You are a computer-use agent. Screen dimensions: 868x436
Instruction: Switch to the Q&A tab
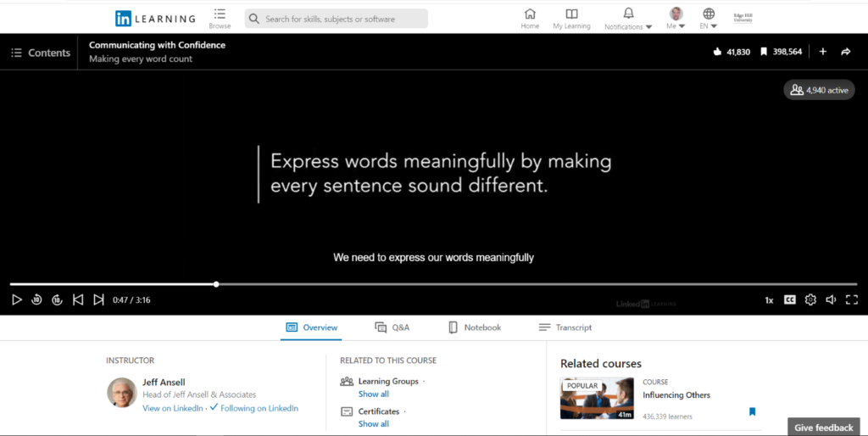(392, 327)
